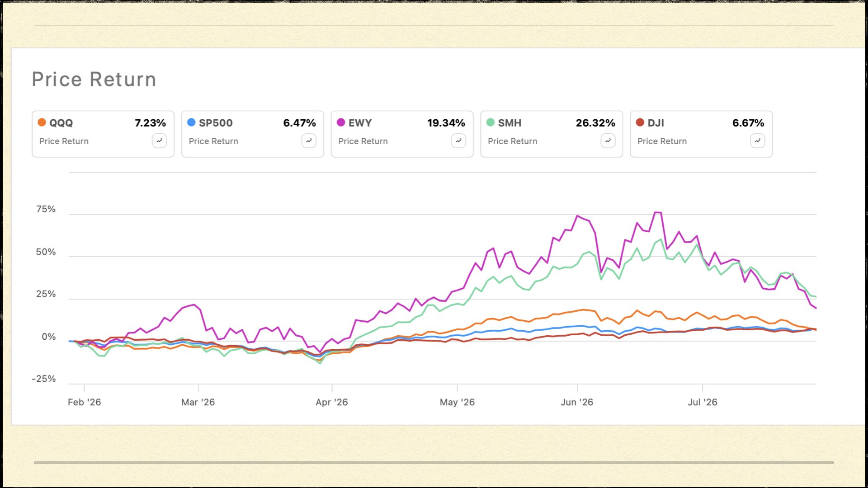Click the 26.32% SMH return value
Image resolution: width=868 pixels, height=488 pixels.
pos(595,123)
